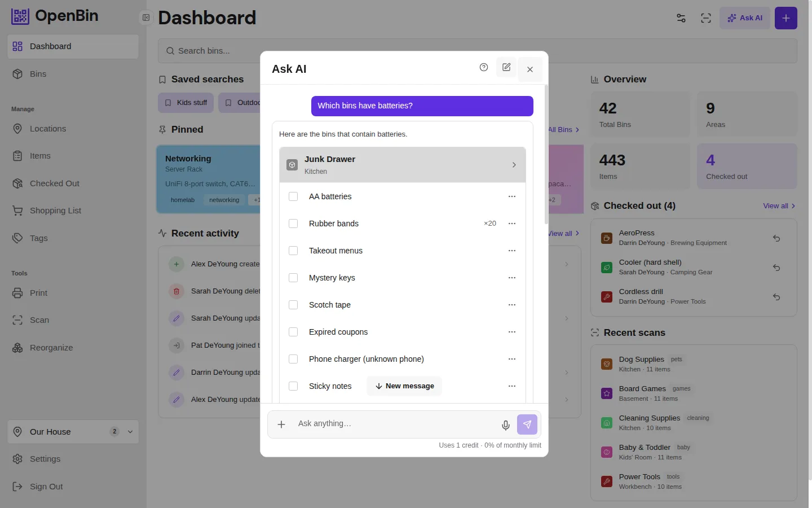Open more options for Phone charger item
812x508 pixels.
click(512, 359)
